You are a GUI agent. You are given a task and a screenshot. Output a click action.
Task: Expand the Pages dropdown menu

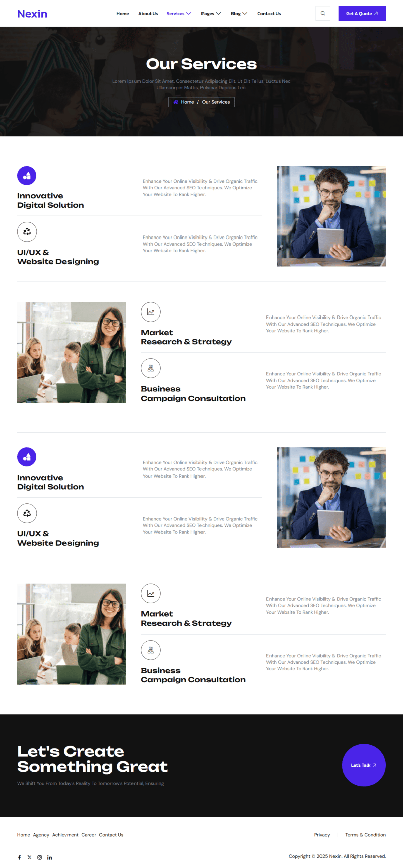[x=211, y=14]
